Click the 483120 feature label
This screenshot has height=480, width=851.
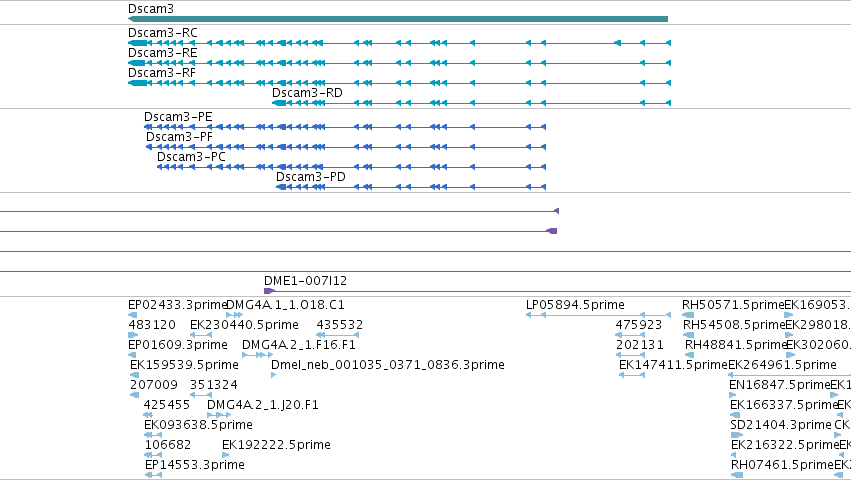tap(152, 325)
